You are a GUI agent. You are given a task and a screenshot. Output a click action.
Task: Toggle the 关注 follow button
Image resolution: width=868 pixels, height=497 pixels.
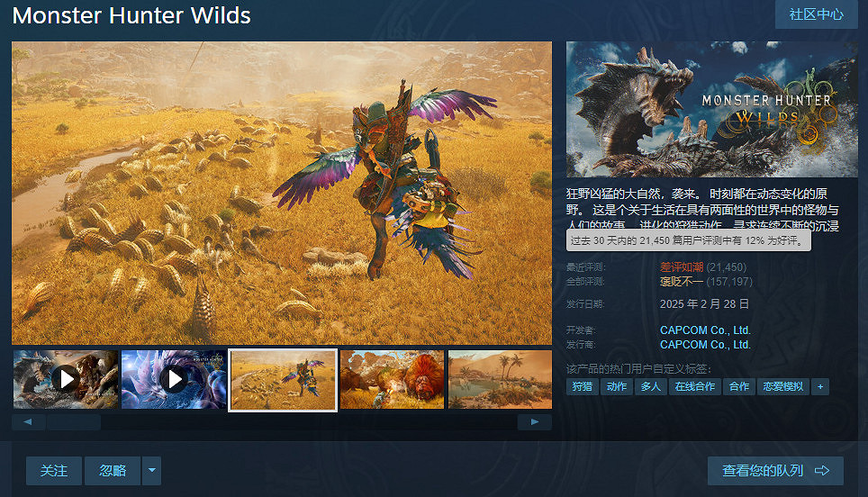[x=54, y=470]
